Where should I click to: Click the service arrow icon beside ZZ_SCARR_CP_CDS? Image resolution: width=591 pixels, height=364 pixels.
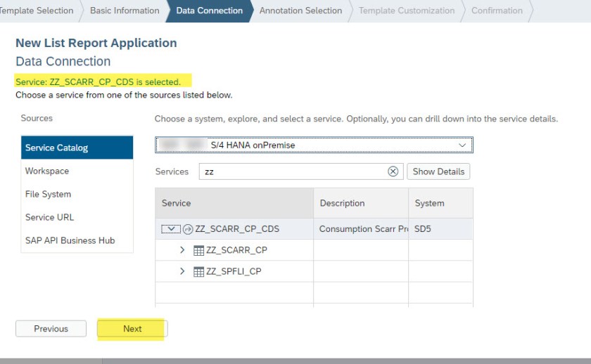[188, 229]
